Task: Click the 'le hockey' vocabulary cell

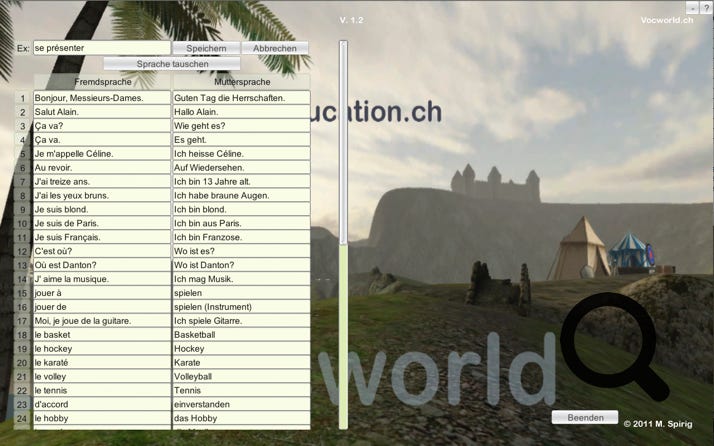Action: (101, 349)
